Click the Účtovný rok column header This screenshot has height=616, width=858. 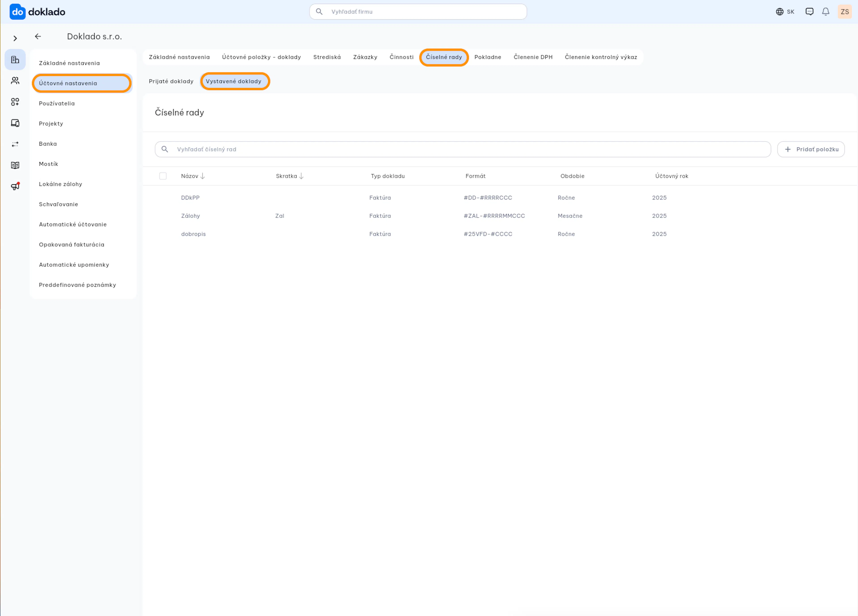pyautogui.click(x=671, y=176)
